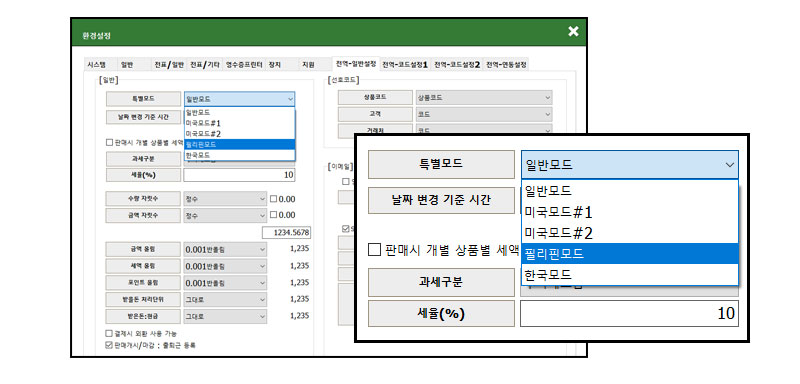Click the 특별모드 label button in 환경설정 dialog

(x=143, y=99)
